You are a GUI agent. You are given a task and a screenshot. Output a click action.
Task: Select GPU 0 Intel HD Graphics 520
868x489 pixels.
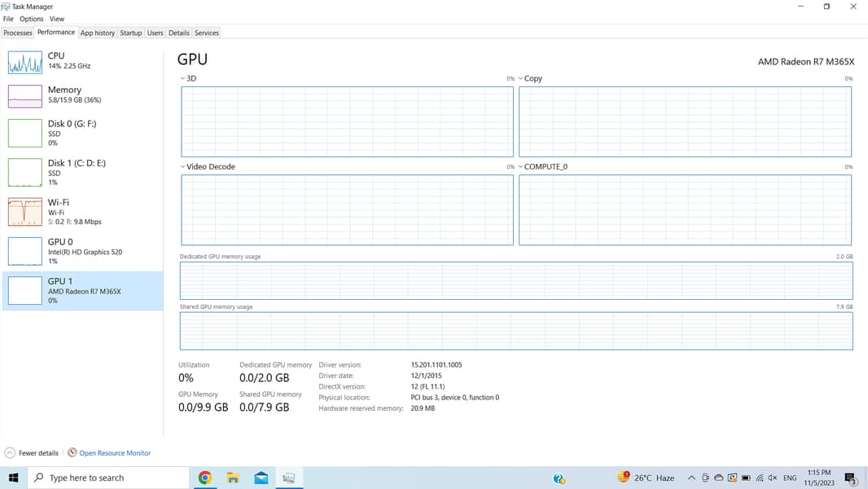click(85, 250)
